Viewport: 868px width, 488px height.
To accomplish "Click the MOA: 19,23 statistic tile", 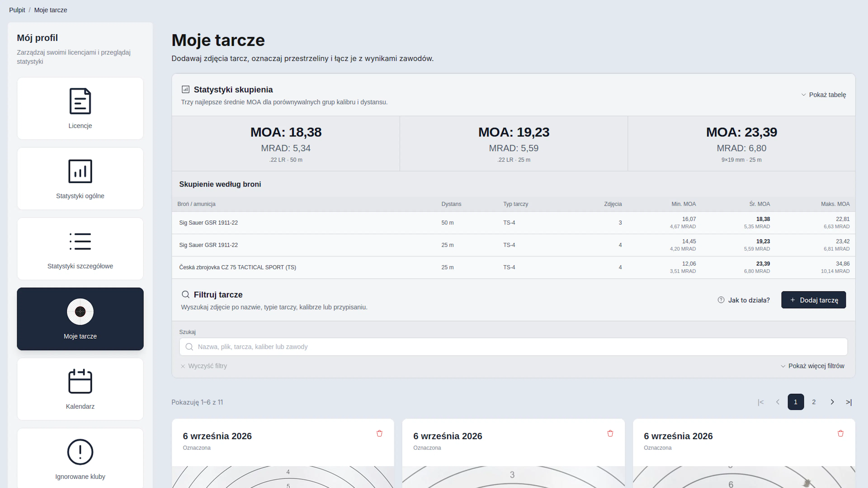I will (514, 144).
